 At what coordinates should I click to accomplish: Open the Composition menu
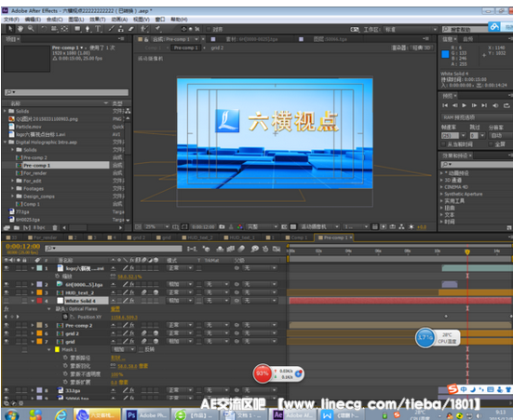coord(55,20)
